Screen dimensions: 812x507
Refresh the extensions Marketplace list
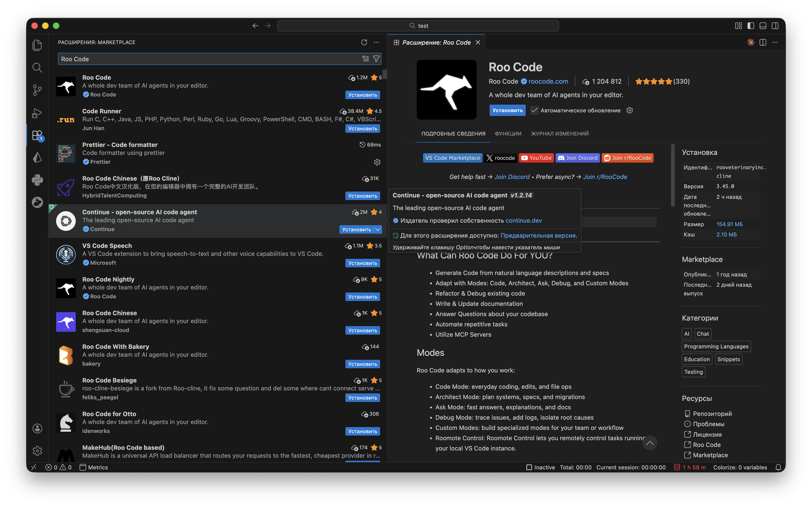click(364, 42)
